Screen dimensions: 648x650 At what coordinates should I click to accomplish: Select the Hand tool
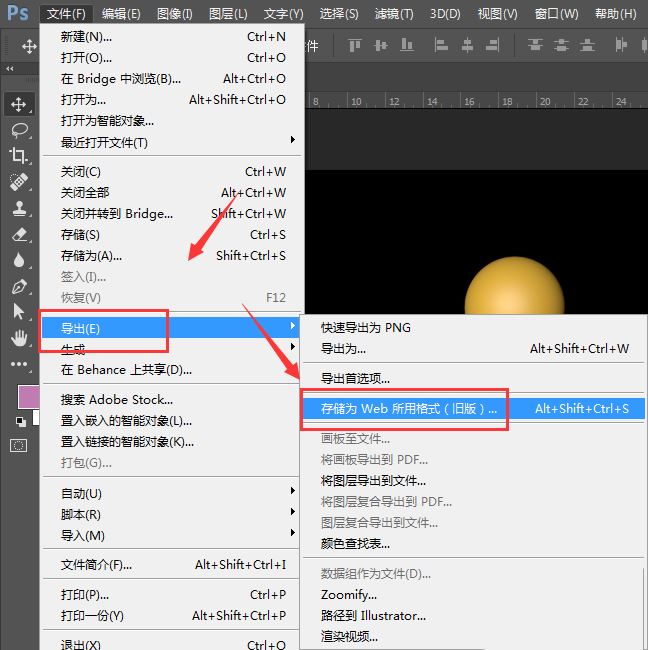point(19,338)
